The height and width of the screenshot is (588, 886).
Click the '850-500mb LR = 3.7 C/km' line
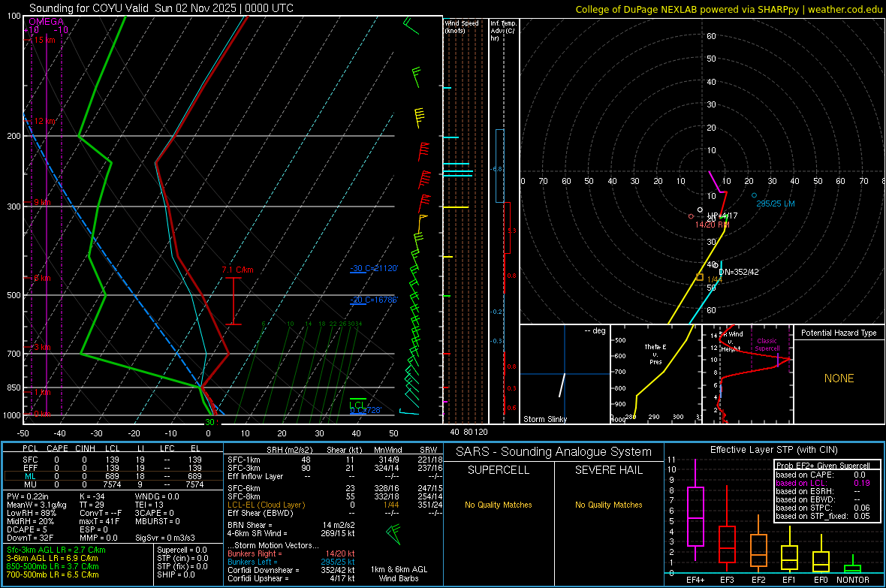(53, 566)
